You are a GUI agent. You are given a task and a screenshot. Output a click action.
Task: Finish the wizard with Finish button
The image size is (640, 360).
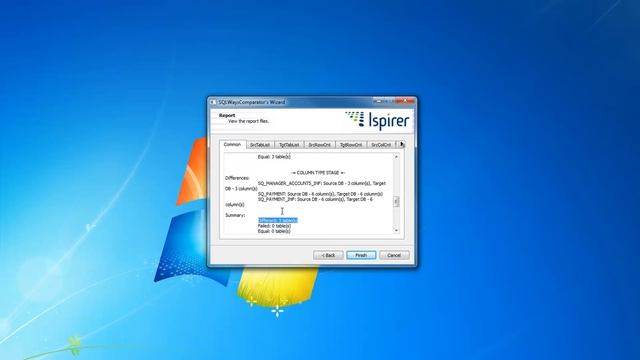pyautogui.click(x=361, y=255)
